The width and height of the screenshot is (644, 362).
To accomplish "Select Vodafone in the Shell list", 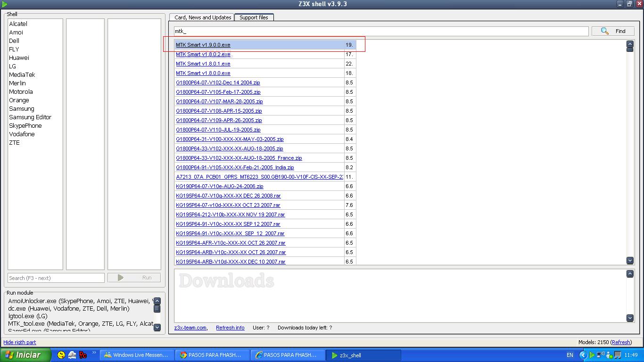I will click(x=22, y=134).
